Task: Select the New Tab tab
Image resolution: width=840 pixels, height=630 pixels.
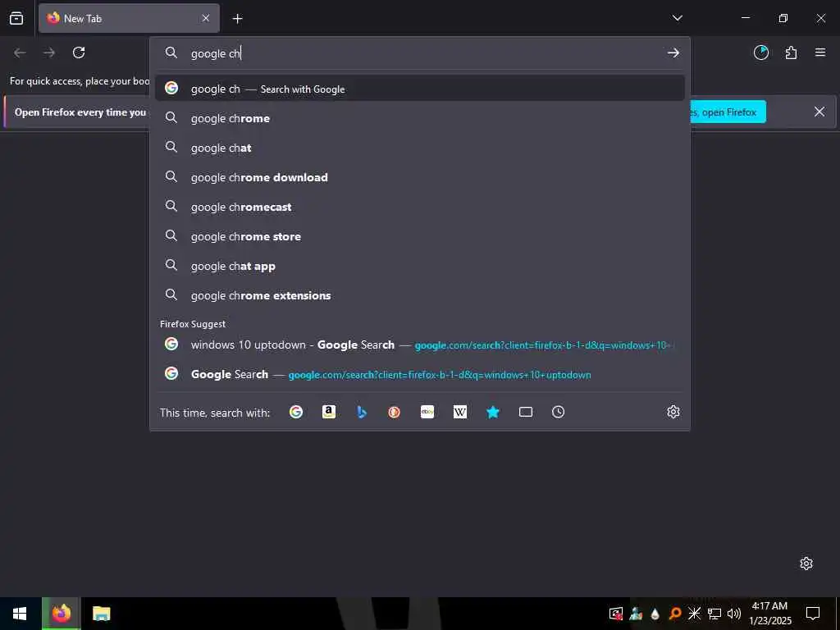Action: point(129,18)
